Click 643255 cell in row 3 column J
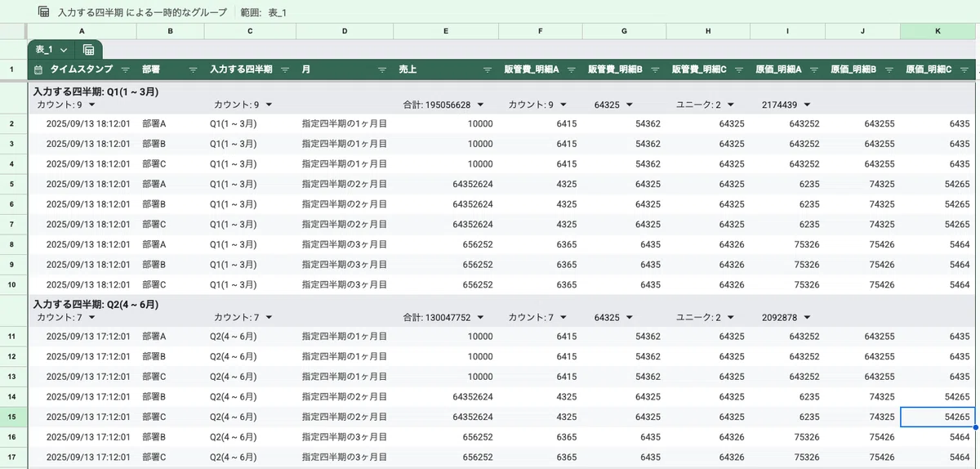Image resolution: width=980 pixels, height=469 pixels. pos(862,144)
